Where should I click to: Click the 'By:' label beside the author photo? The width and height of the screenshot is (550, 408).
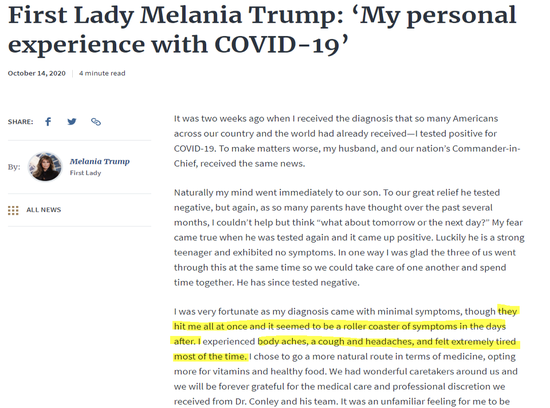point(14,167)
